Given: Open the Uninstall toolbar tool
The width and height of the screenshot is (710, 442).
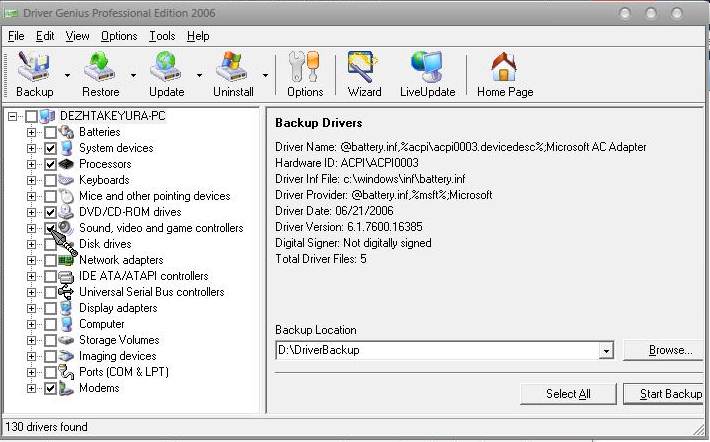Looking at the screenshot, I should pyautogui.click(x=233, y=74).
